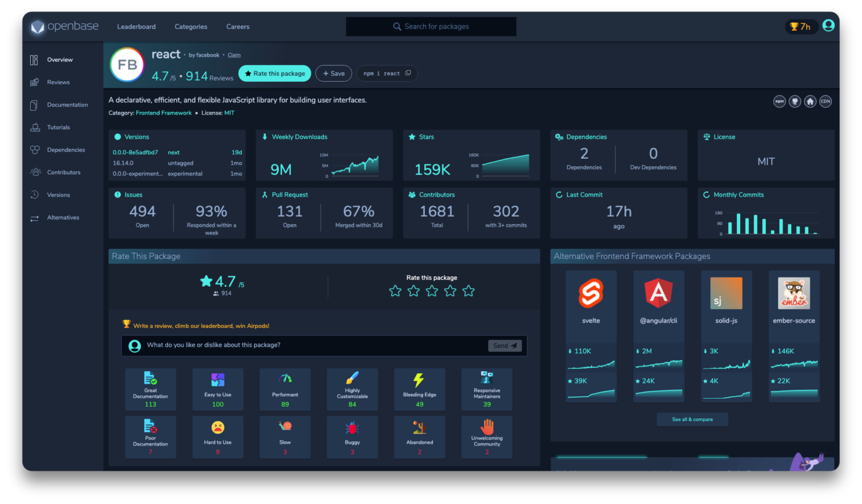Open the ember-source alternative package card
This screenshot has height=504, width=862.
click(794, 337)
